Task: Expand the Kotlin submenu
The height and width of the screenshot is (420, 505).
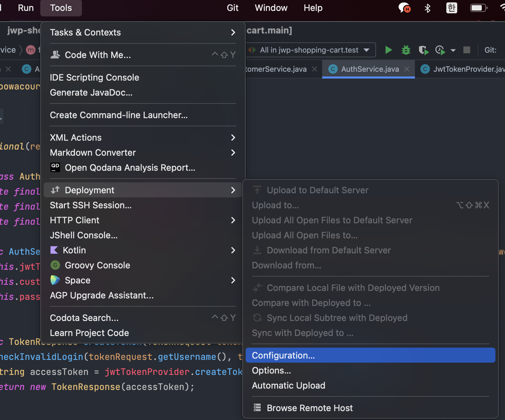Action: 143,250
